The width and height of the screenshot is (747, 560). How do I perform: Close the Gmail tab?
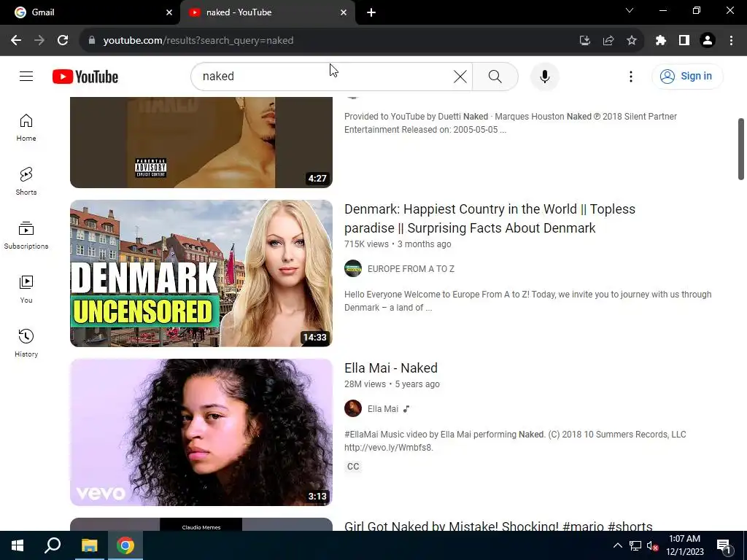[x=169, y=12]
